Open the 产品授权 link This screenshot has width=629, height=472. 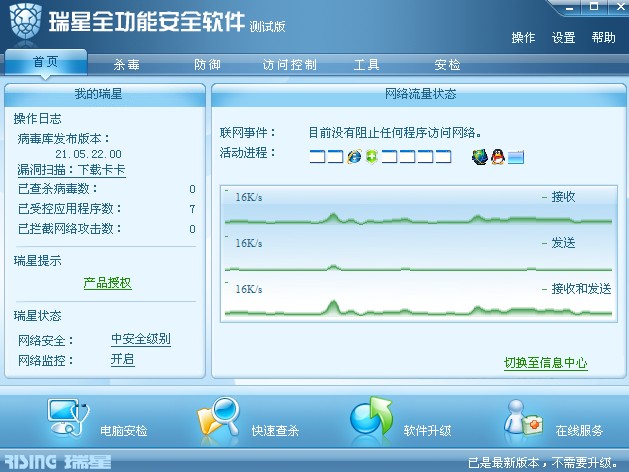[x=108, y=283]
